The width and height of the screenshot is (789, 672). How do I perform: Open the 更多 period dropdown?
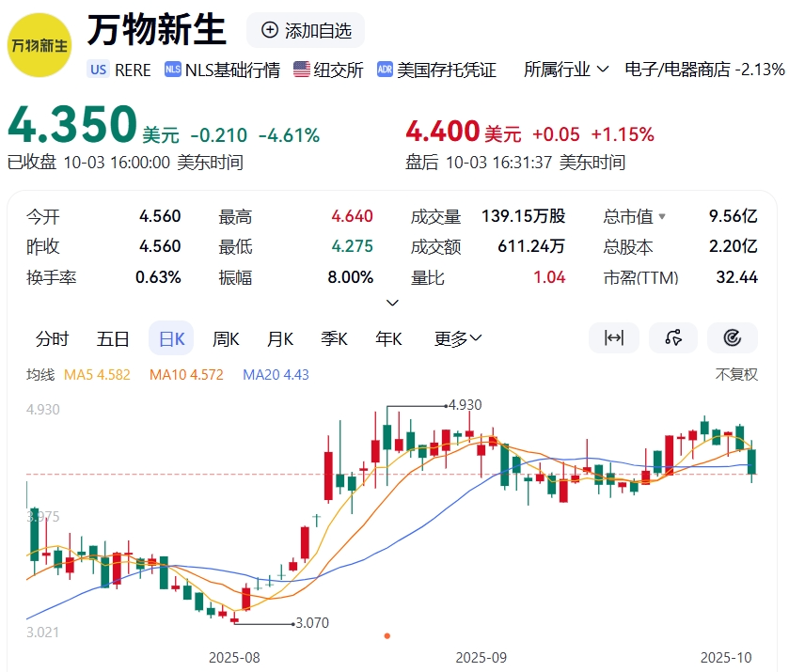point(458,338)
